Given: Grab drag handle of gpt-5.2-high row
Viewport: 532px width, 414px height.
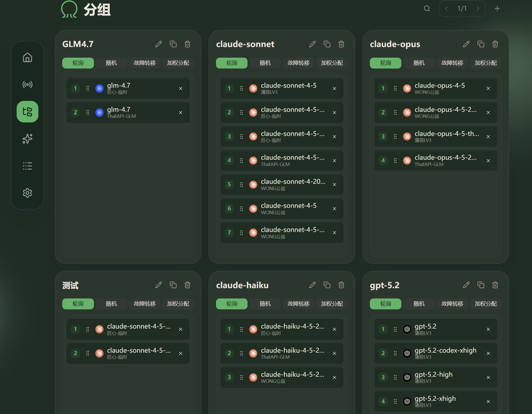Looking at the screenshot, I should pyautogui.click(x=395, y=378).
